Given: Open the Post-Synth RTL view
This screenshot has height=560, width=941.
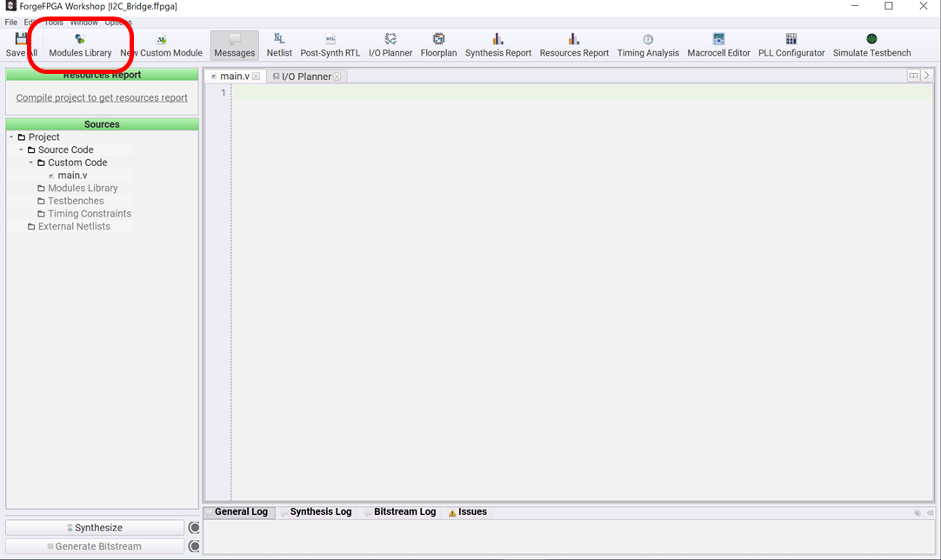Looking at the screenshot, I should pos(330,45).
